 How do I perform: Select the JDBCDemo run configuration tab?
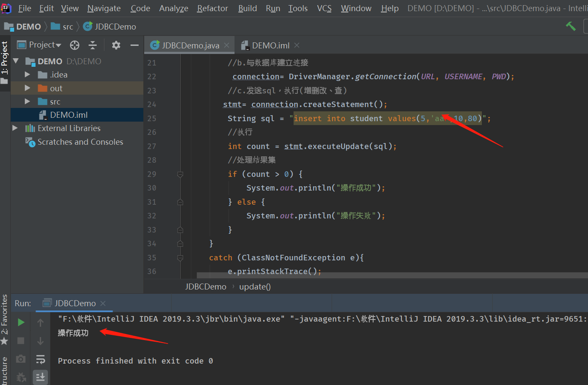click(74, 303)
